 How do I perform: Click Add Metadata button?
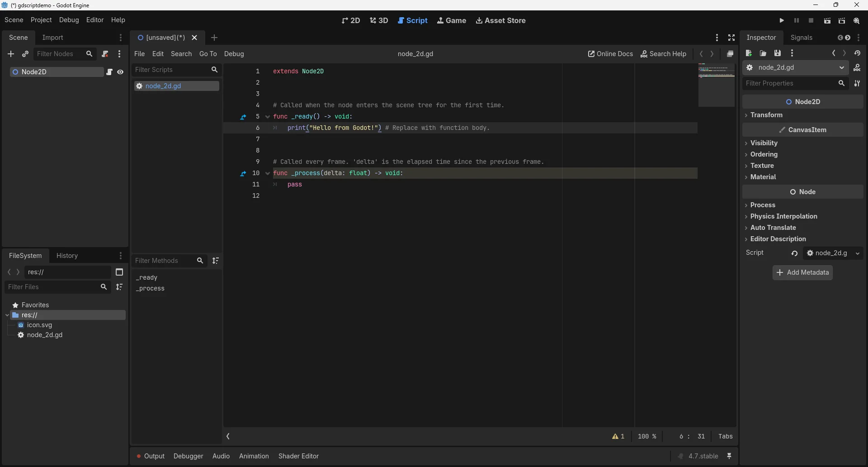pyautogui.click(x=802, y=272)
